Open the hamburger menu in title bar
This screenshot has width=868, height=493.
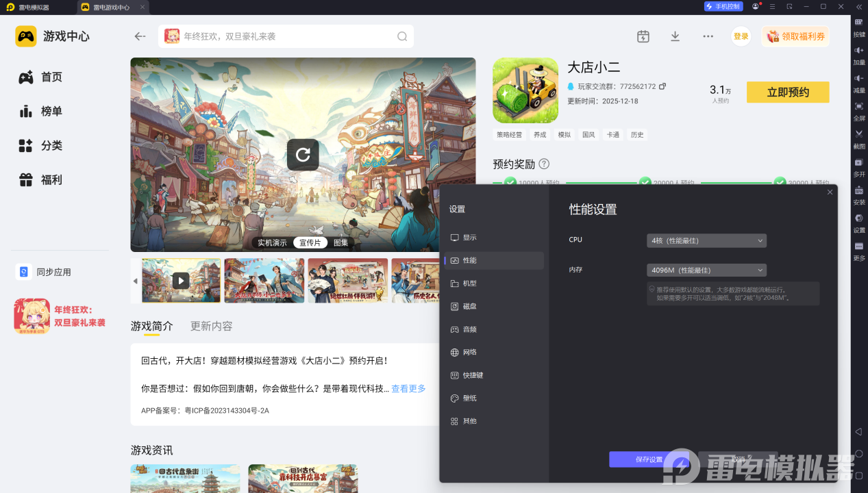coord(773,6)
